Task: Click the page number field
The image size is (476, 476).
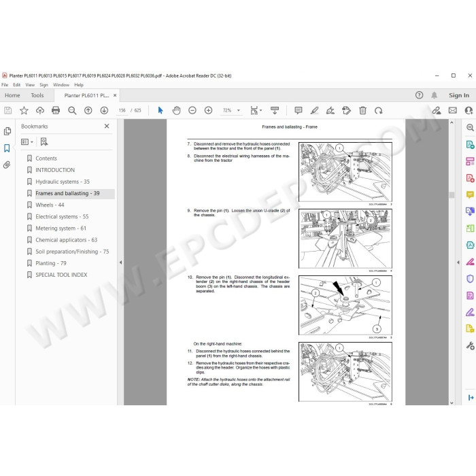Action: pos(122,110)
